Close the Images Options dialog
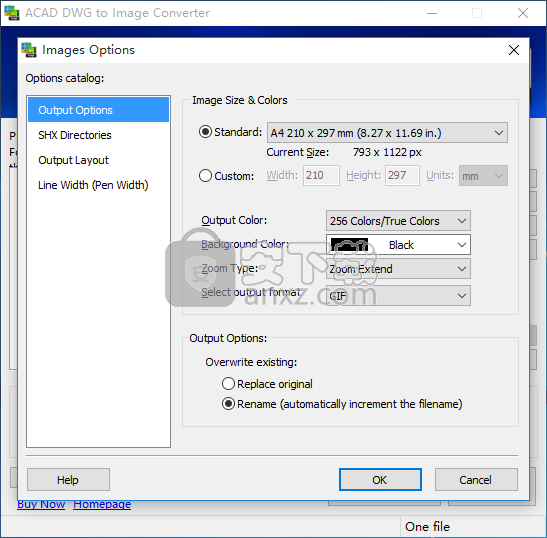This screenshot has width=547, height=538. click(x=514, y=50)
